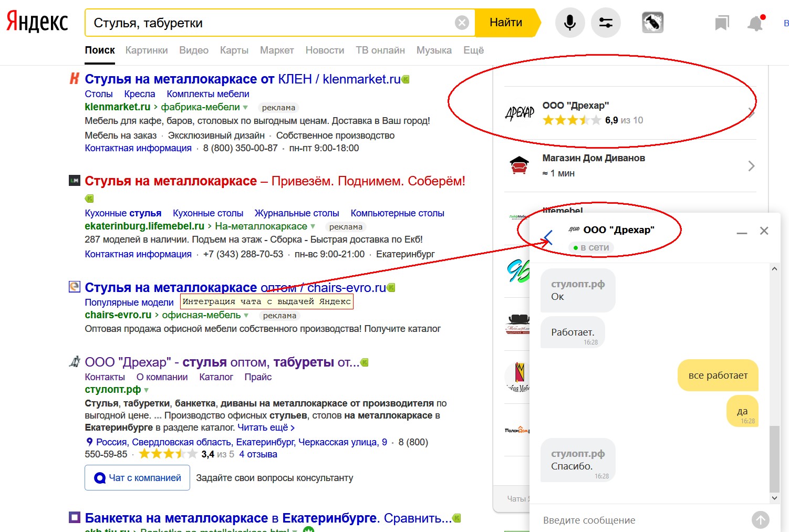Image resolution: width=789 pixels, height=532 pixels.
Task: Go back using the chat's blue arrow
Action: point(548,237)
